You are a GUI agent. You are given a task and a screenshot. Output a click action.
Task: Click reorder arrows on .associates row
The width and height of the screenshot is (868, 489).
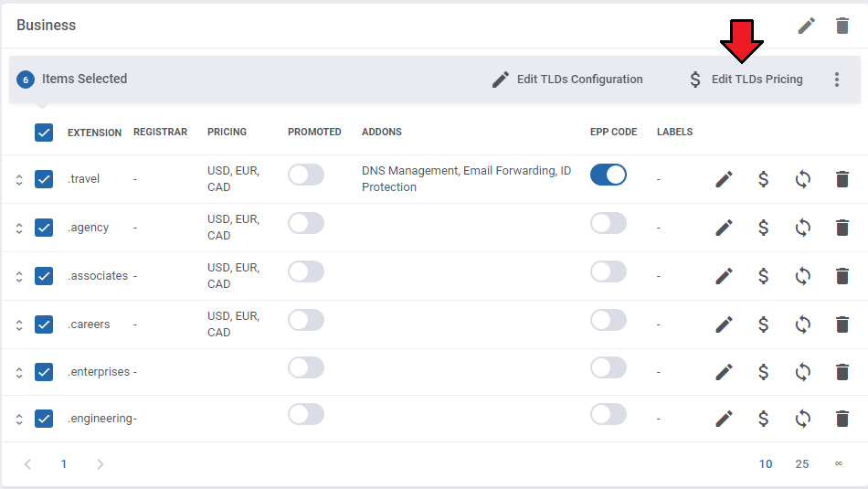pos(19,276)
